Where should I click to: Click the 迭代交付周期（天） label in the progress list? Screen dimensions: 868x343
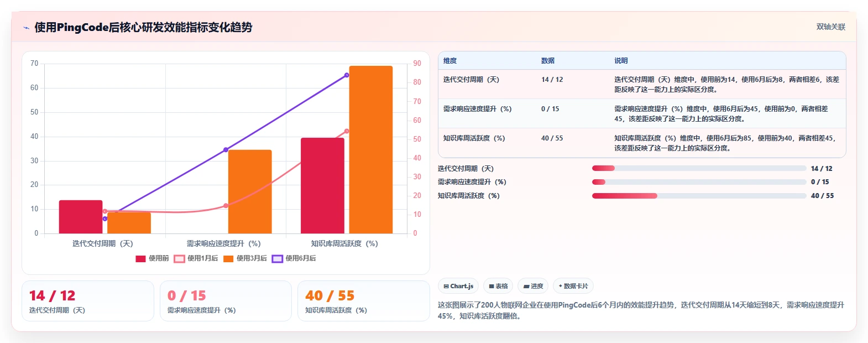(x=466, y=169)
